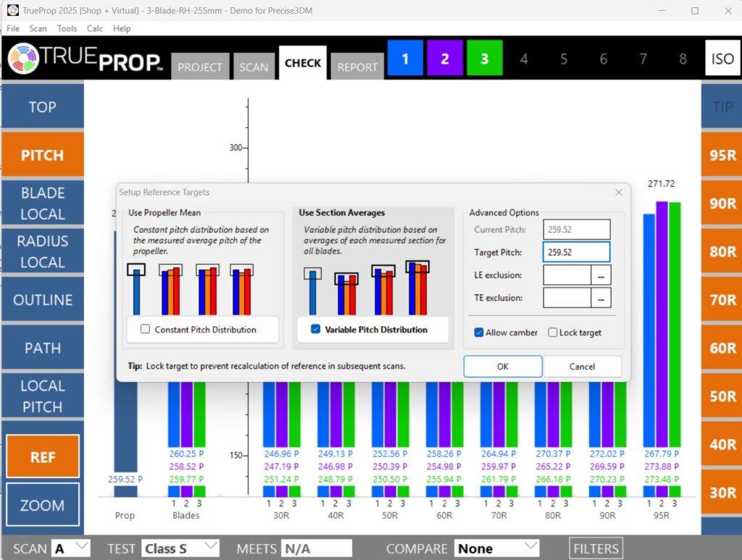Screen dimensions: 742x560
Task: Open LE exclusion browse ellipsis button
Action: point(601,275)
